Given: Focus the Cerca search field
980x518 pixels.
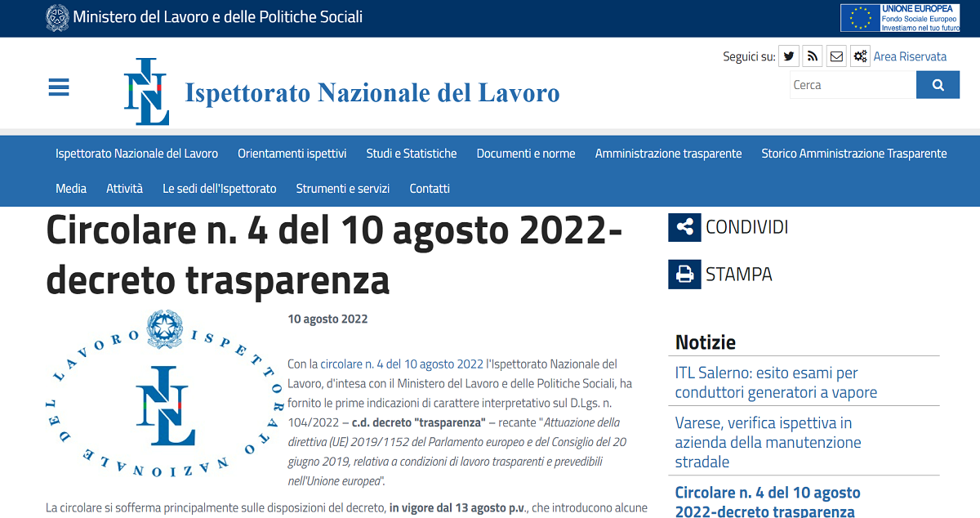Looking at the screenshot, I should point(853,85).
